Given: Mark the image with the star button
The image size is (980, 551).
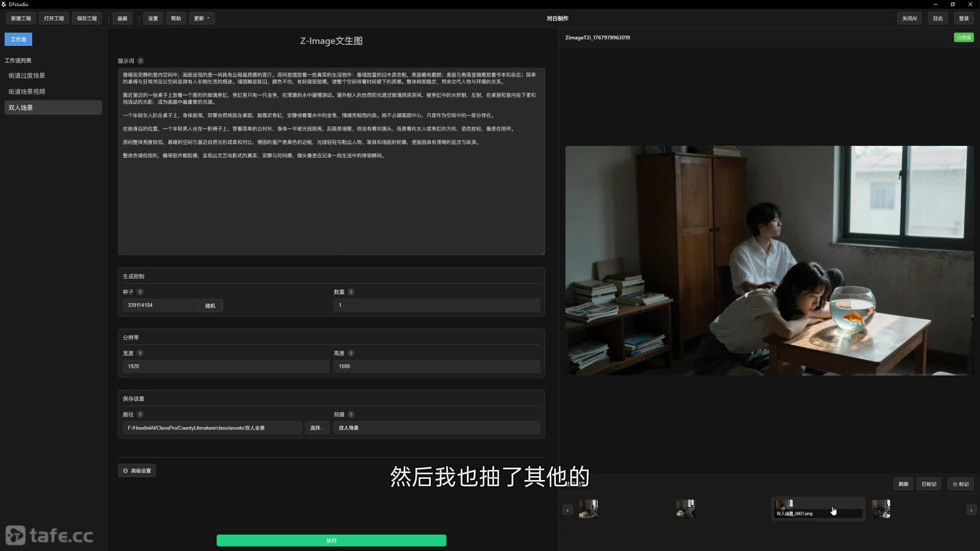Looking at the screenshot, I should pyautogui.click(x=960, y=484).
